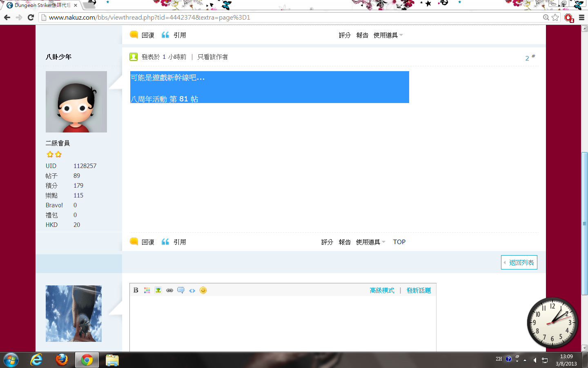
Task: Open the Chrome menu button
Action: point(582,17)
